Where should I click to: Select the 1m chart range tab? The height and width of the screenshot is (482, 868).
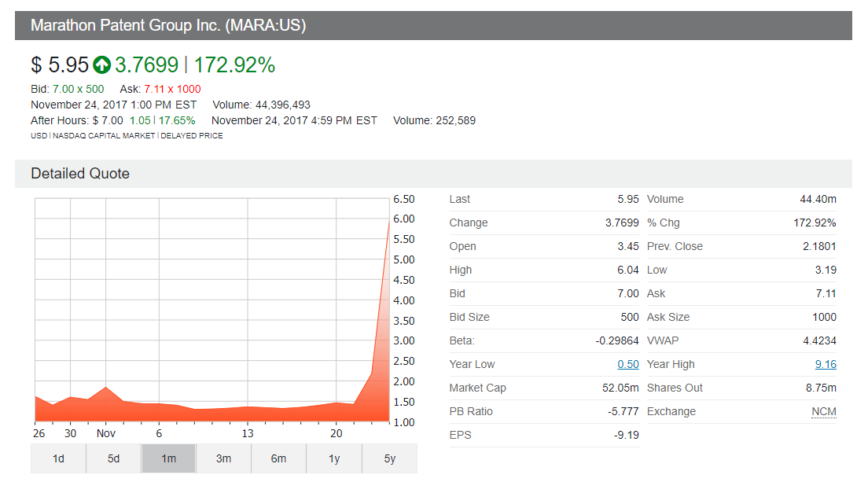pos(169,458)
